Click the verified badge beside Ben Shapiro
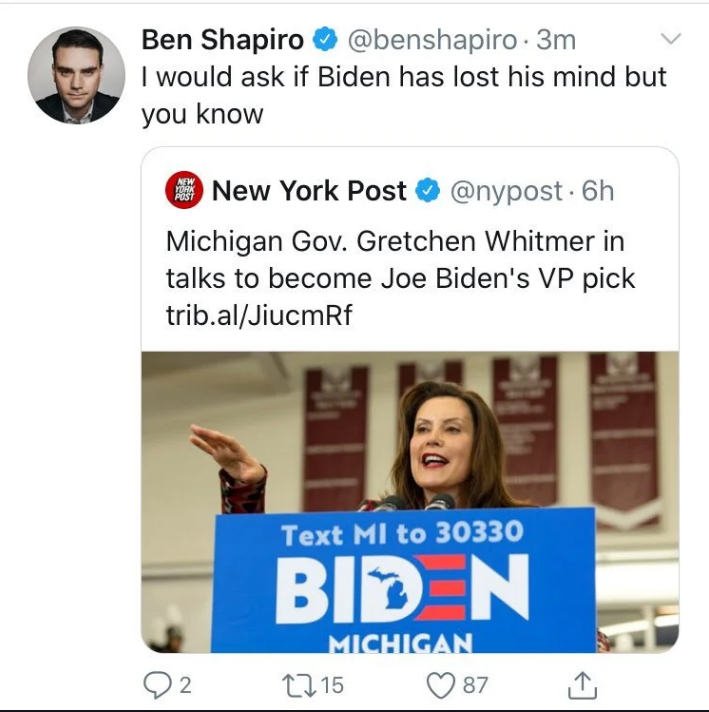This screenshot has height=712, width=709. 325,40
